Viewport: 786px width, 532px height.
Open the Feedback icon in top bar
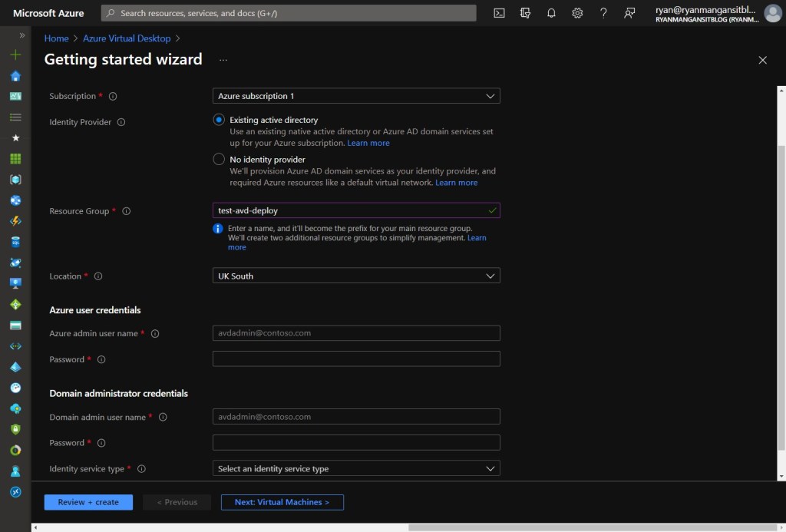[629, 13]
